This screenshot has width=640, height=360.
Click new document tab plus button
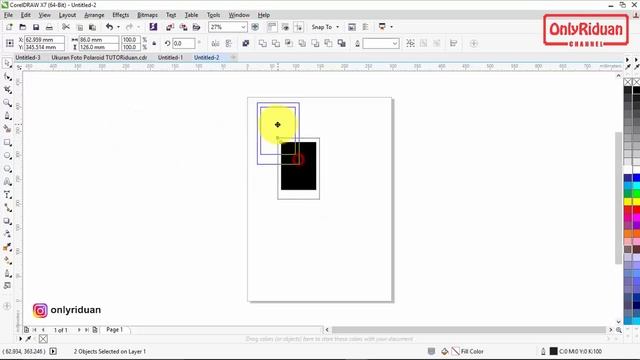coord(233,58)
